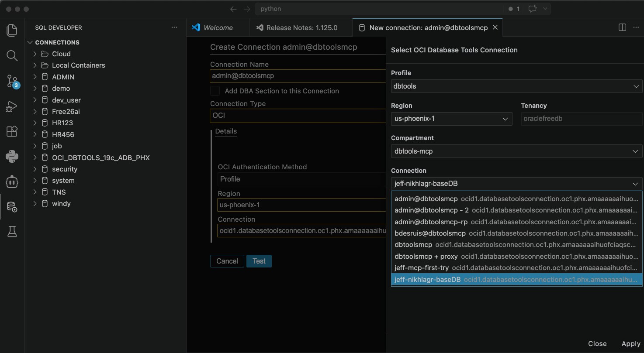Switch to the Welcome tab
Viewport: 644px width, 353px height.
(x=218, y=27)
